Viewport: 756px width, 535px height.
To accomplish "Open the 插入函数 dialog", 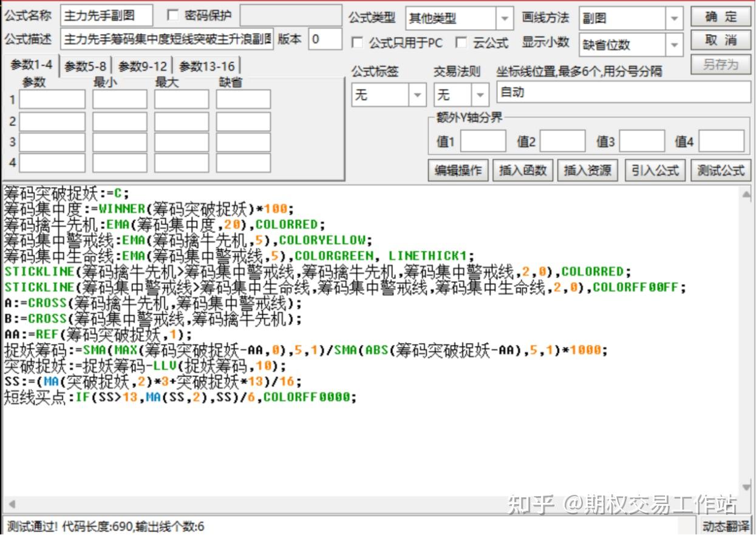I will (x=522, y=171).
